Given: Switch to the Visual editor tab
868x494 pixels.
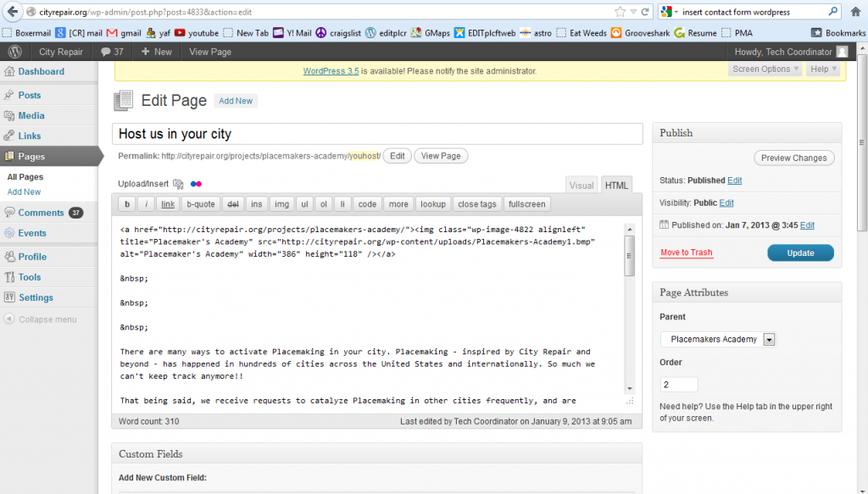Looking at the screenshot, I should pyautogui.click(x=581, y=186).
